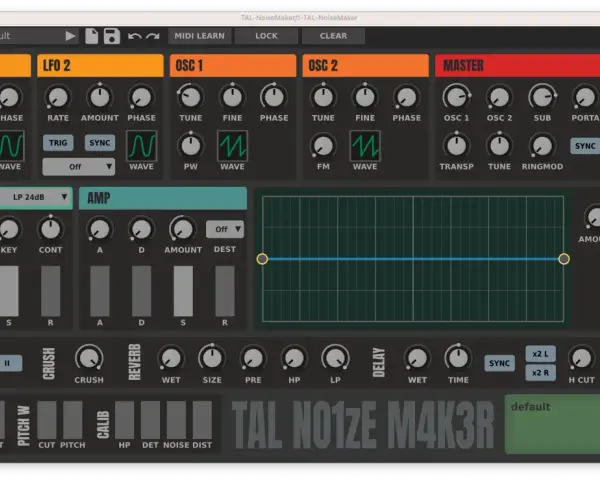The width and height of the screenshot is (600, 480).
Task: Click the Master SUB knob
Action: coord(542,97)
